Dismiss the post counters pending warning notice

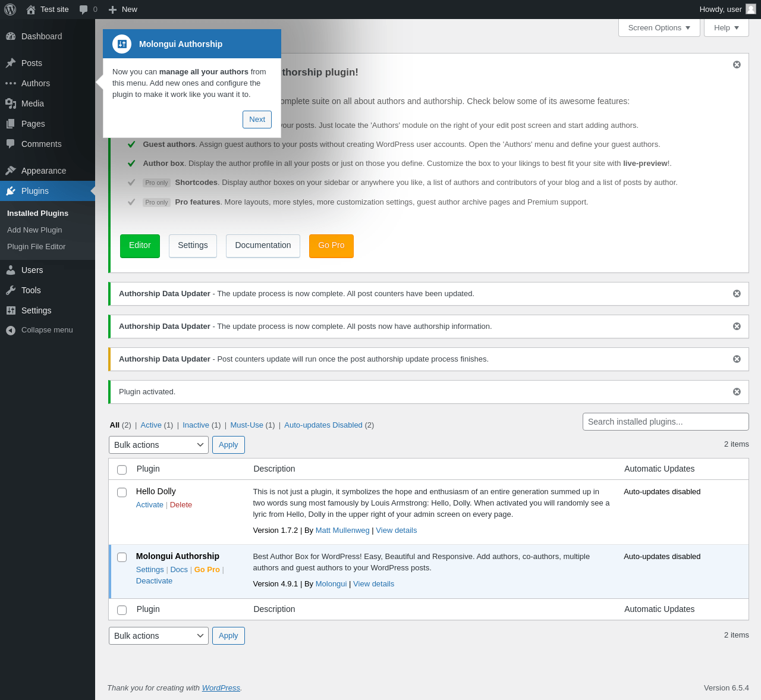[737, 359]
